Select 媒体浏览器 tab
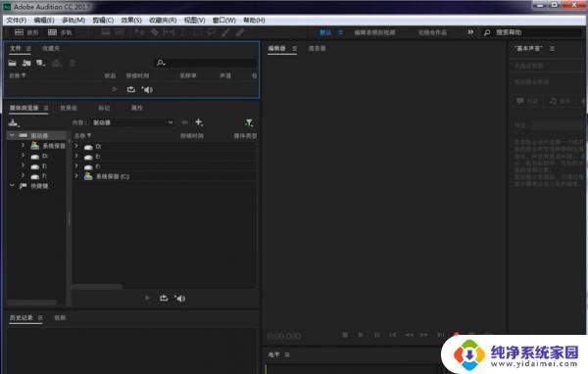 tap(24, 108)
